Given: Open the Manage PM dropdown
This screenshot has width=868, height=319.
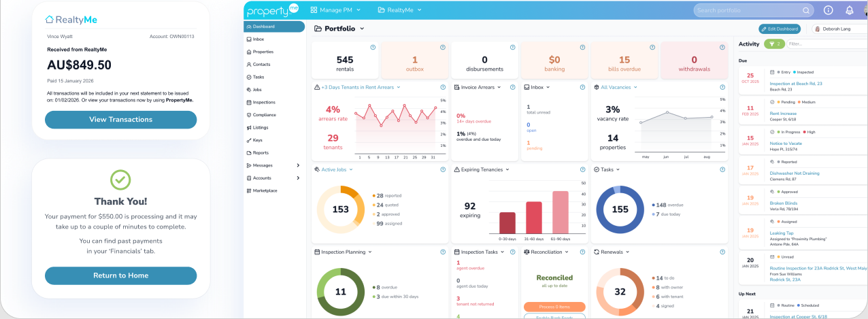Looking at the screenshot, I should [x=335, y=10].
